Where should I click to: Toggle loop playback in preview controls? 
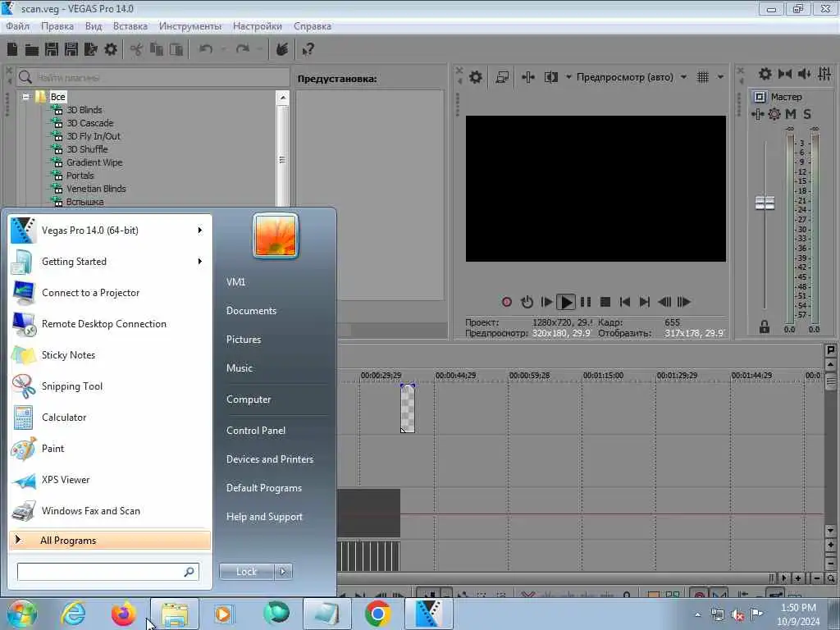527,302
